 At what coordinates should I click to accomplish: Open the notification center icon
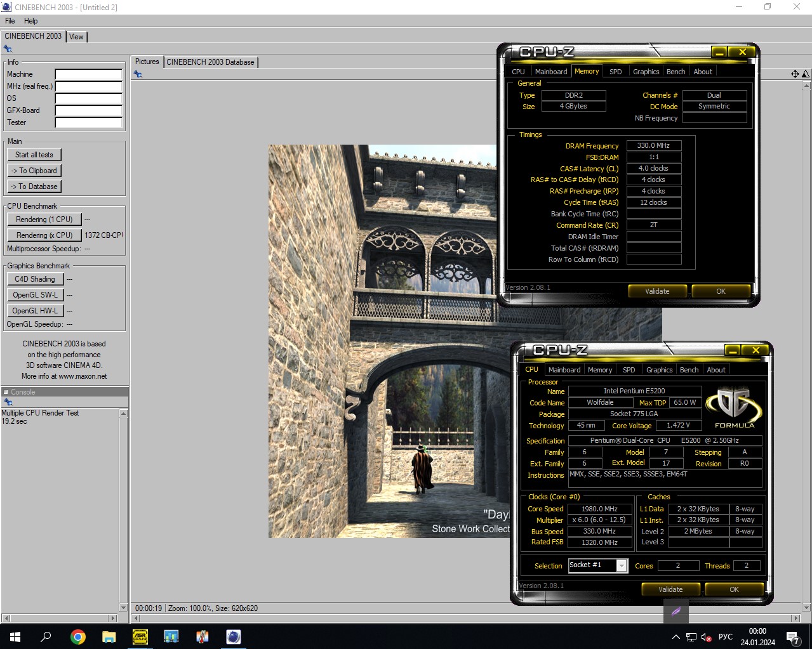coord(792,637)
